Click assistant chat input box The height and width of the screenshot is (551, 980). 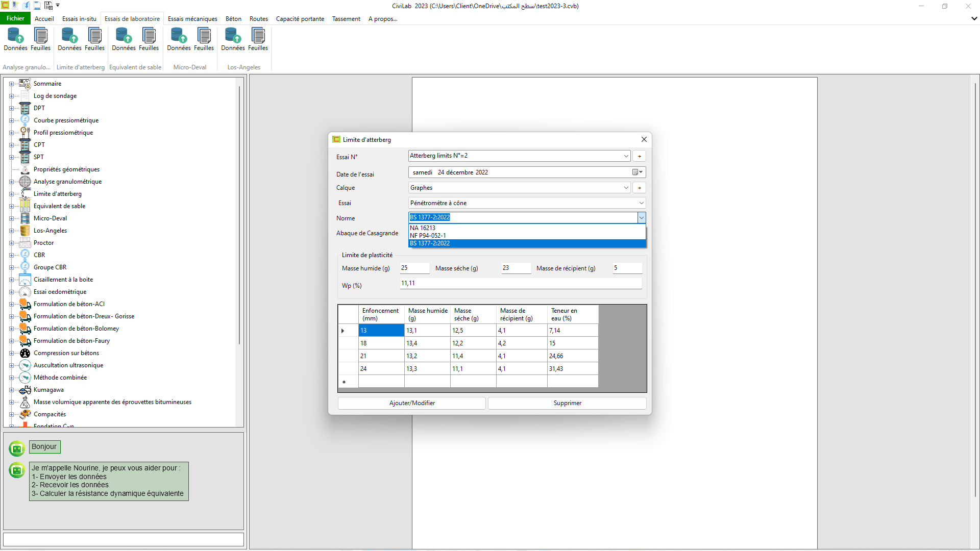(x=124, y=539)
